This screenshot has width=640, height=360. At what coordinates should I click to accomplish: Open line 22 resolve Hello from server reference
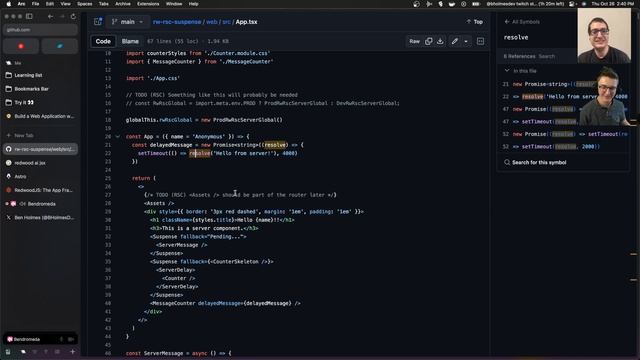(563, 97)
